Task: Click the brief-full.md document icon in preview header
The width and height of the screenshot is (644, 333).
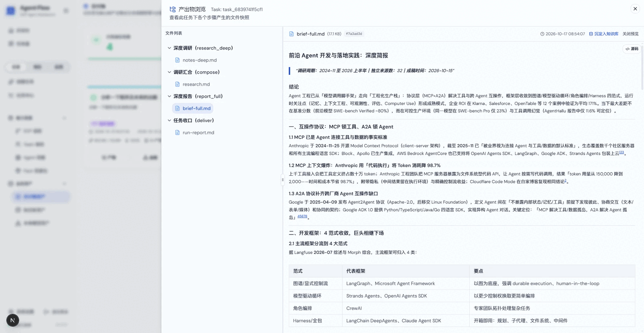Action: click(291, 34)
